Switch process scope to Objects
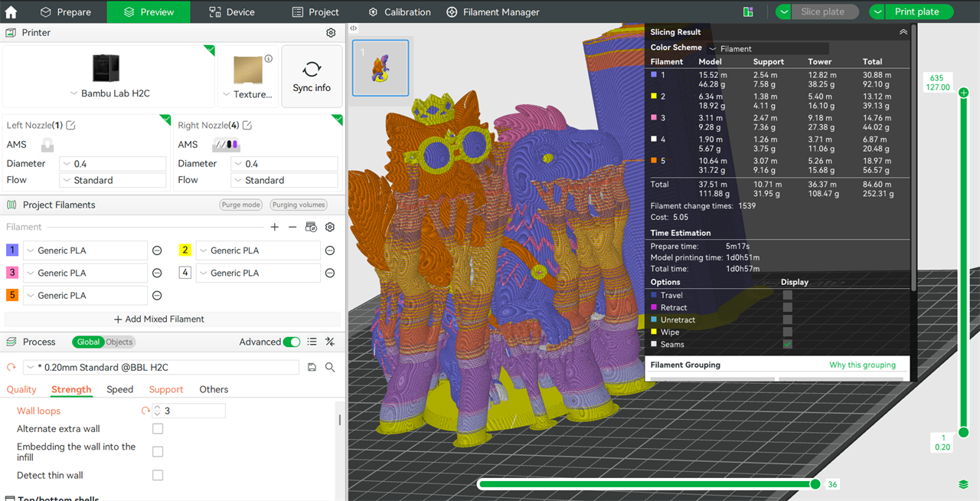The width and height of the screenshot is (980, 501). coord(119,342)
